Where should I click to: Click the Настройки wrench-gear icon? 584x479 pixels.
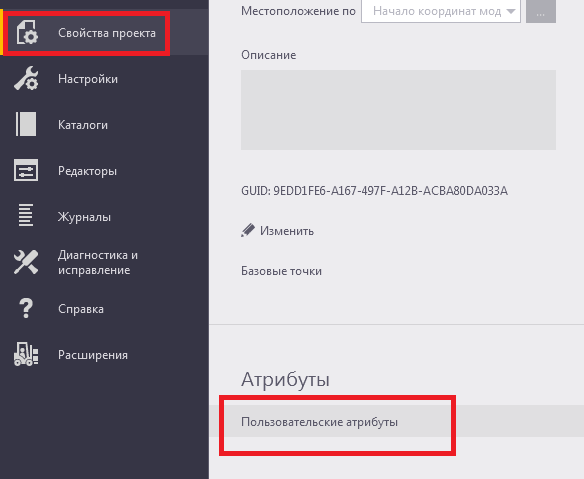coord(26,78)
